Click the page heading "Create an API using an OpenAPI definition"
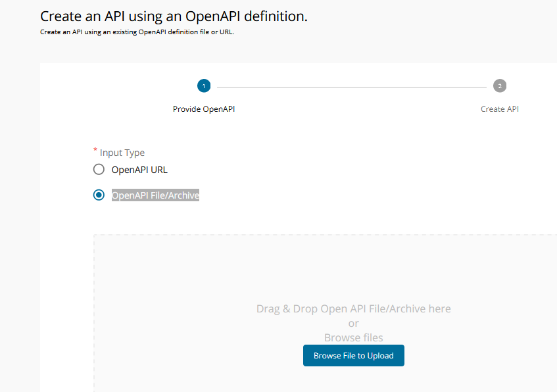This screenshot has height=392, width=557. click(174, 16)
